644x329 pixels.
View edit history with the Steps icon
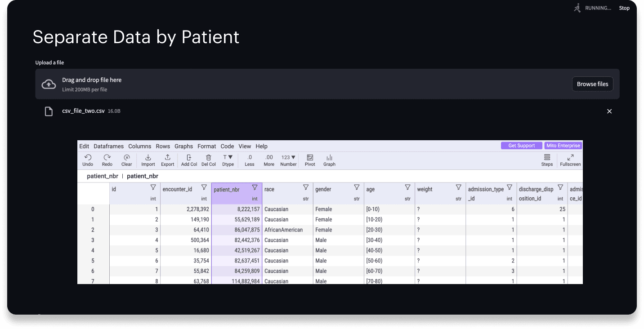(x=547, y=160)
